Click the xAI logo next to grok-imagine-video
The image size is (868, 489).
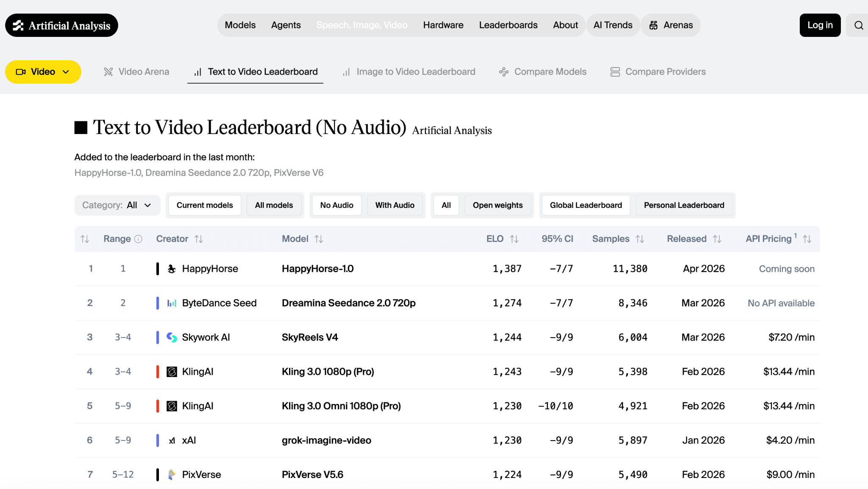pyautogui.click(x=171, y=440)
